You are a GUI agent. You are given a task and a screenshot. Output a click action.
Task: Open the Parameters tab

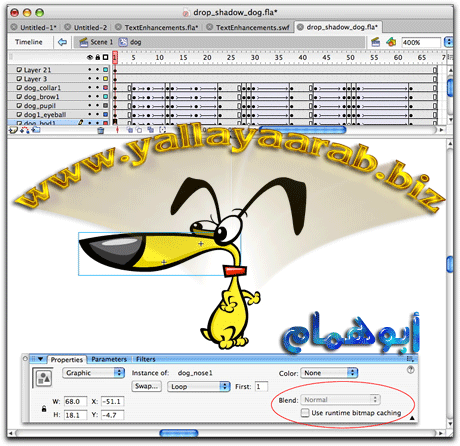coord(109,359)
